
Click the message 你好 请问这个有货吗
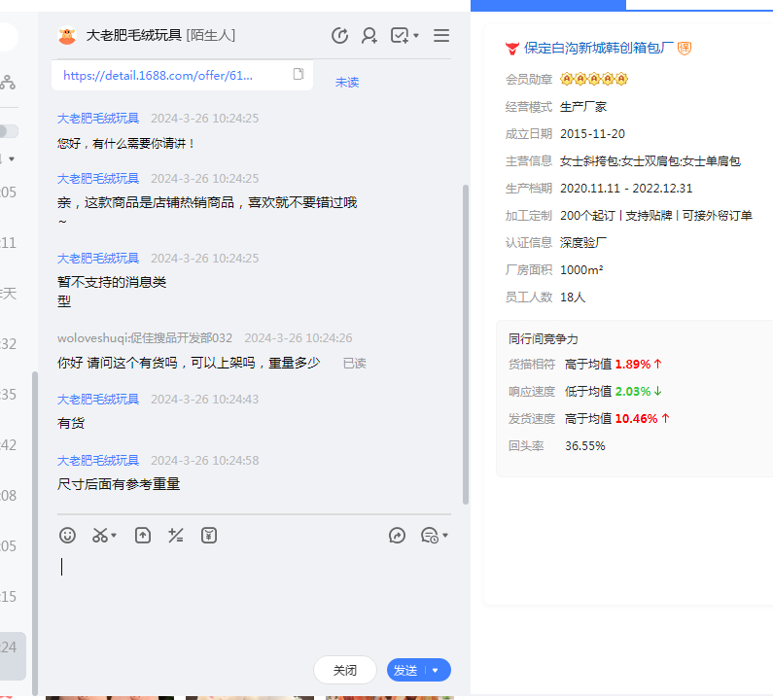pos(189,363)
